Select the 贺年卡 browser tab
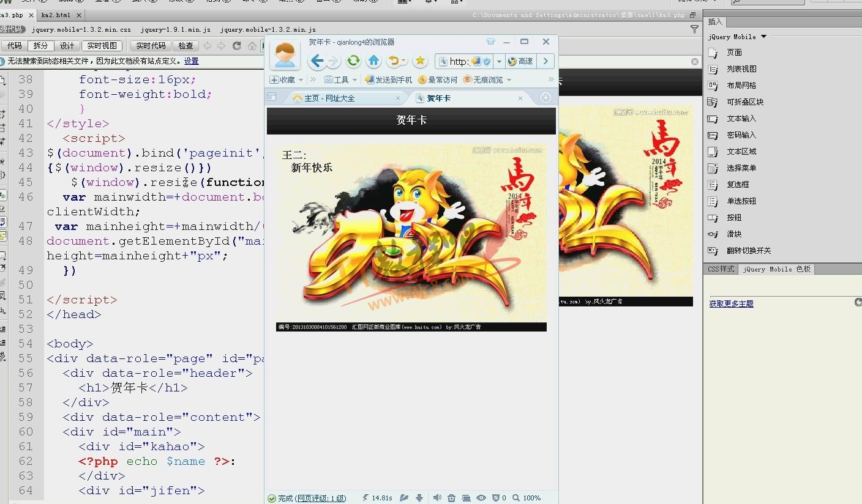This screenshot has width=862, height=504. 470,98
